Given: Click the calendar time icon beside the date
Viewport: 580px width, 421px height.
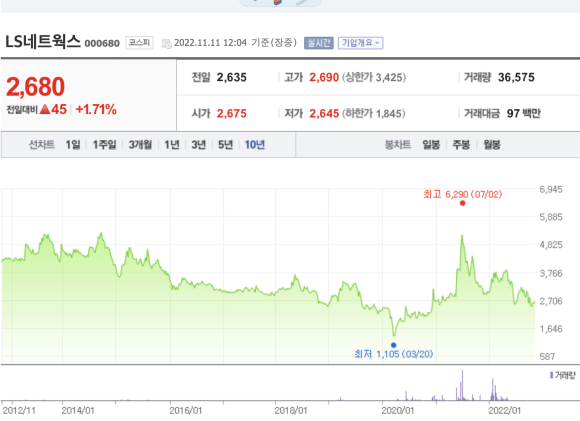Looking at the screenshot, I should tap(166, 44).
